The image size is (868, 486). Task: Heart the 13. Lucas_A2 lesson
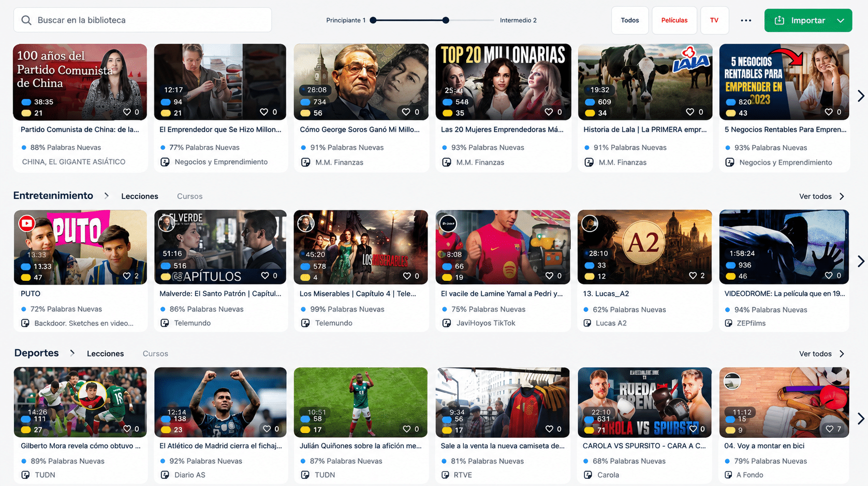pyautogui.click(x=693, y=276)
